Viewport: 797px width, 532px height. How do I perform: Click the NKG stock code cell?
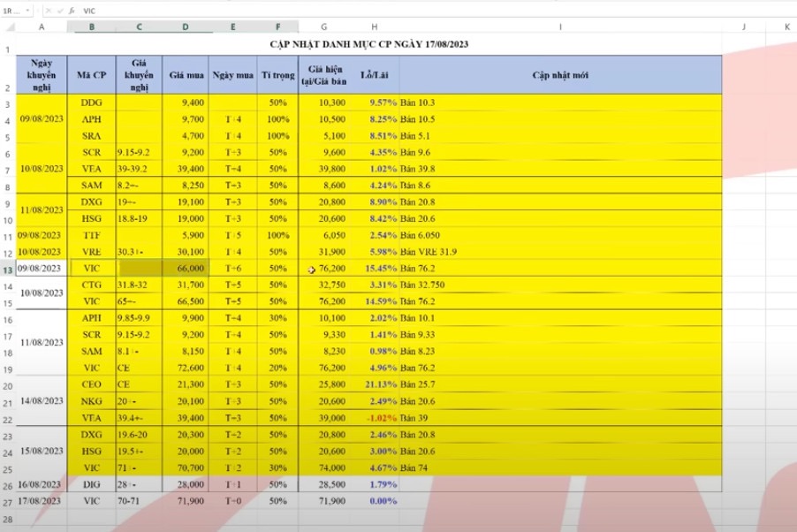pos(92,401)
